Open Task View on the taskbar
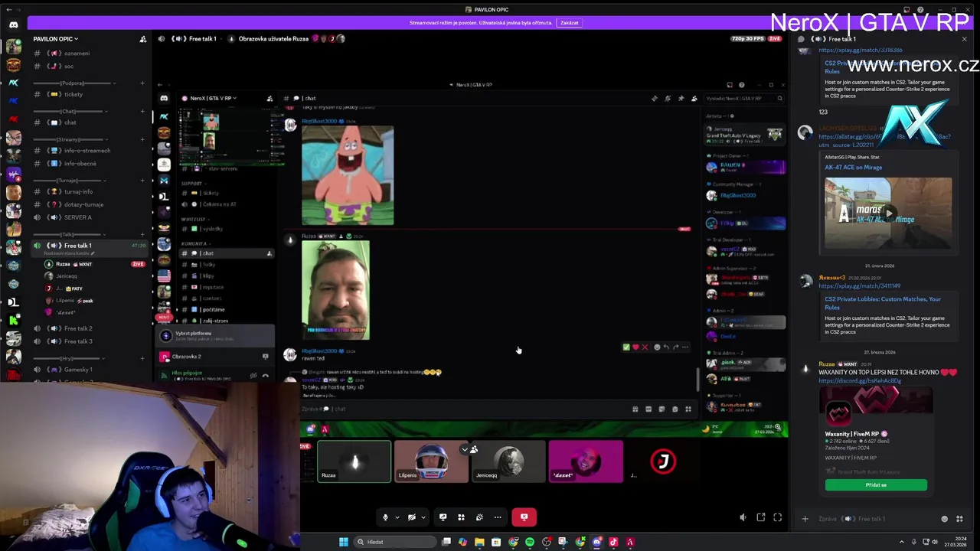This screenshot has height=551, width=980. tap(446, 542)
